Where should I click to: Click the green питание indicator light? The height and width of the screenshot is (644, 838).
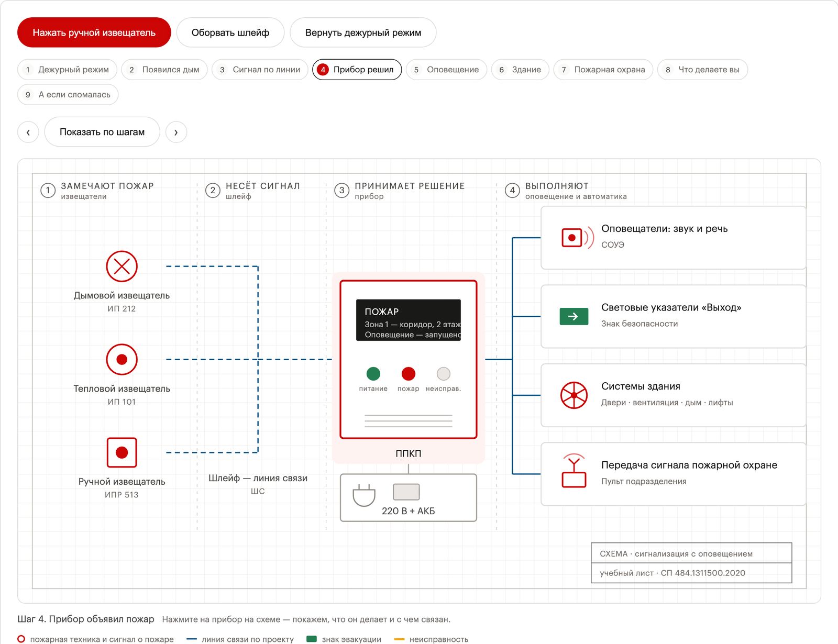point(373,374)
